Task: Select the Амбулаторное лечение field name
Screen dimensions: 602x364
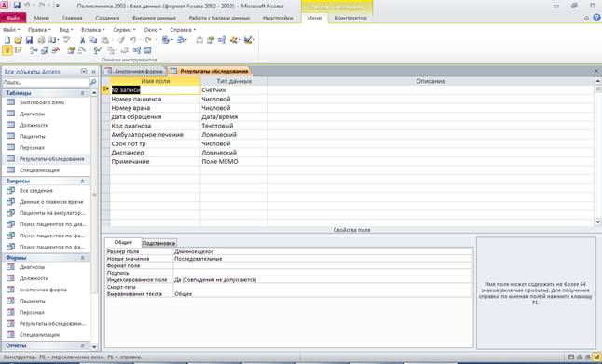Action: (155, 135)
